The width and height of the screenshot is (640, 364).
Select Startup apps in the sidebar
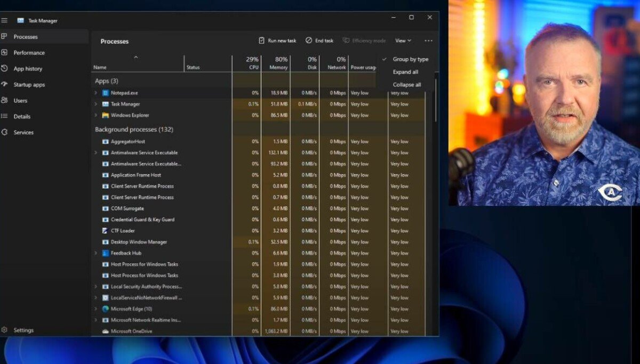click(x=29, y=85)
